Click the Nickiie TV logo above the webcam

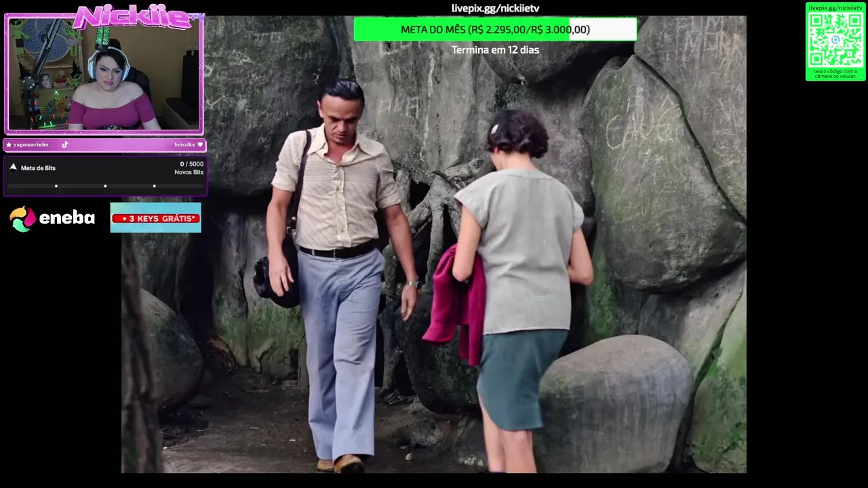(139, 17)
